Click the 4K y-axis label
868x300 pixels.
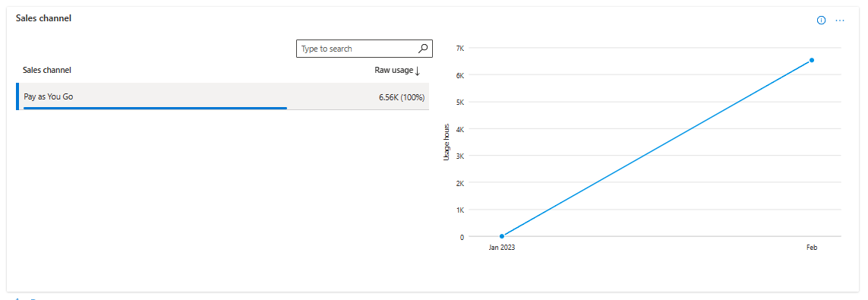[460, 129]
